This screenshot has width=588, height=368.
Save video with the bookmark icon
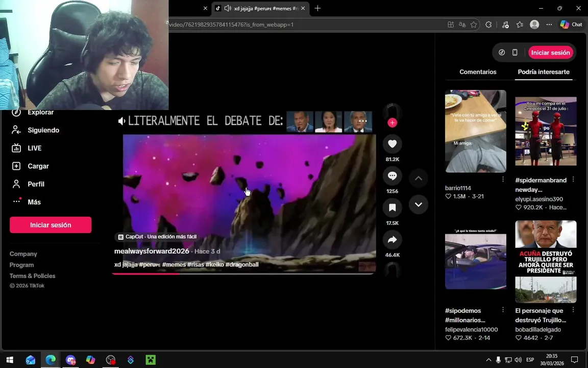(392, 208)
